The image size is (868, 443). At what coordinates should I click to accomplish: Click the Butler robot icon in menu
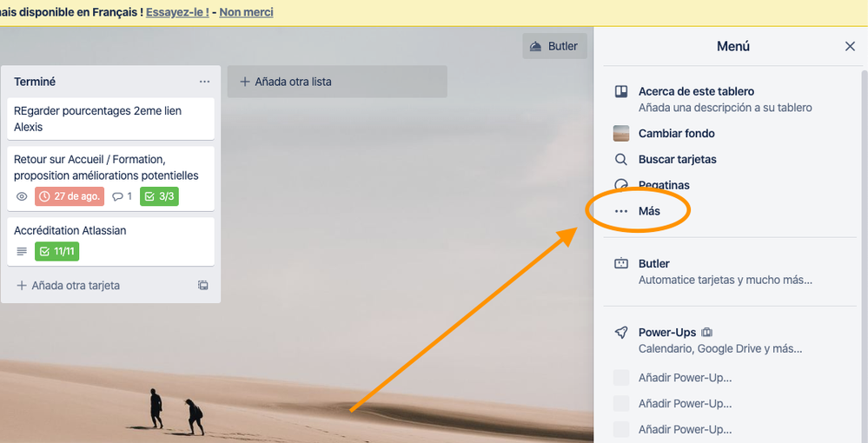pyautogui.click(x=621, y=263)
